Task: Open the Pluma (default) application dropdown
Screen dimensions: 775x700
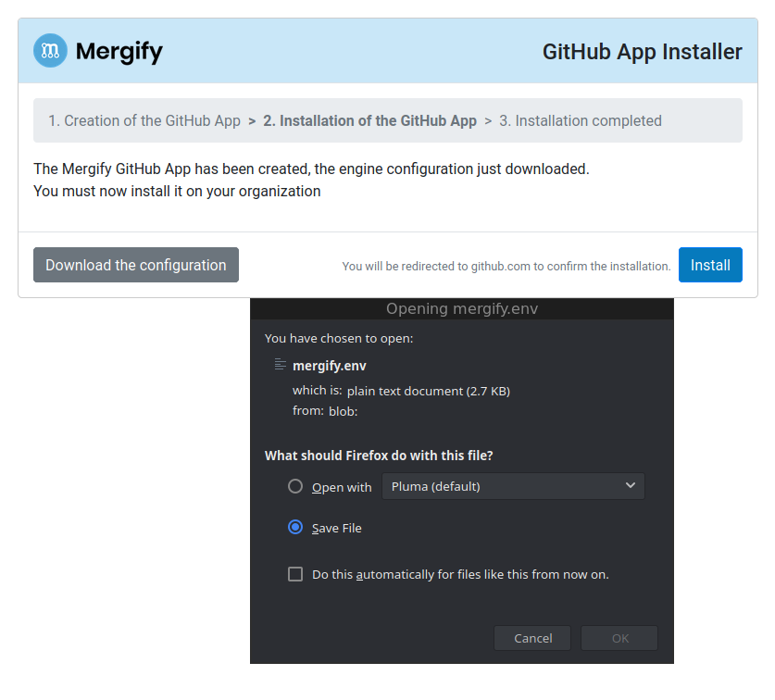Action: coord(513,486)
